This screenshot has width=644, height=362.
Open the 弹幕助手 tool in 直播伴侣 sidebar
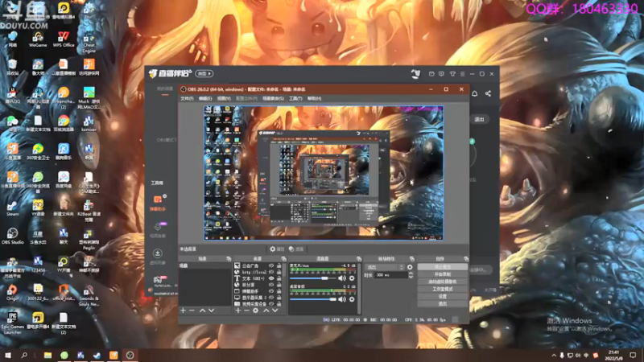pyautogui.click(x=157, y=203)
